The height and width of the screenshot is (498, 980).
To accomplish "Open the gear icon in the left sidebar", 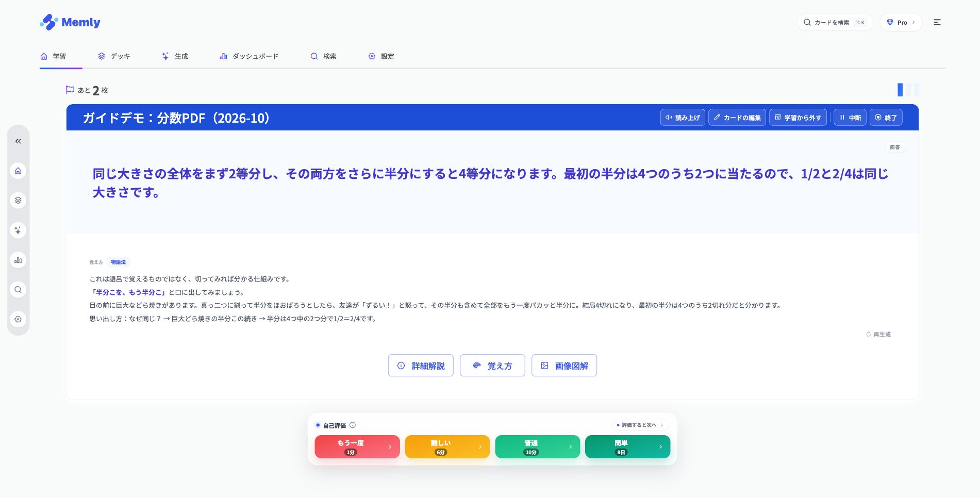I will click(18, 319).
